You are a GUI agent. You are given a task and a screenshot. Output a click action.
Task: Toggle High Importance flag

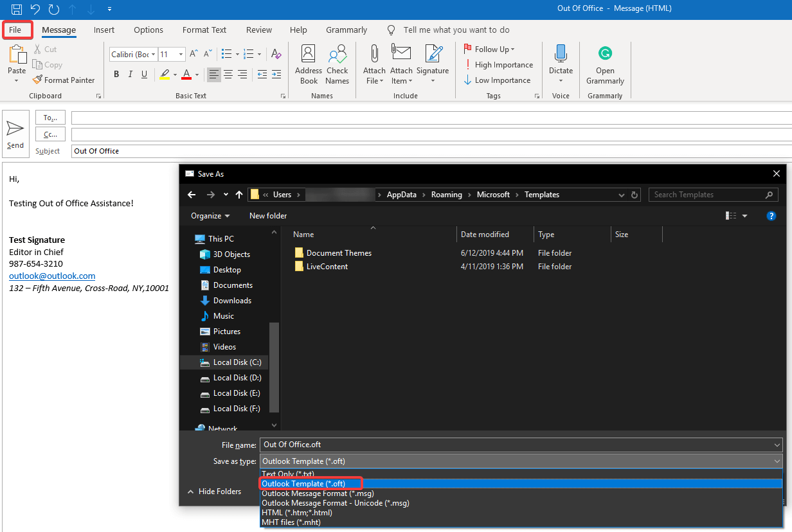(498, 65)
